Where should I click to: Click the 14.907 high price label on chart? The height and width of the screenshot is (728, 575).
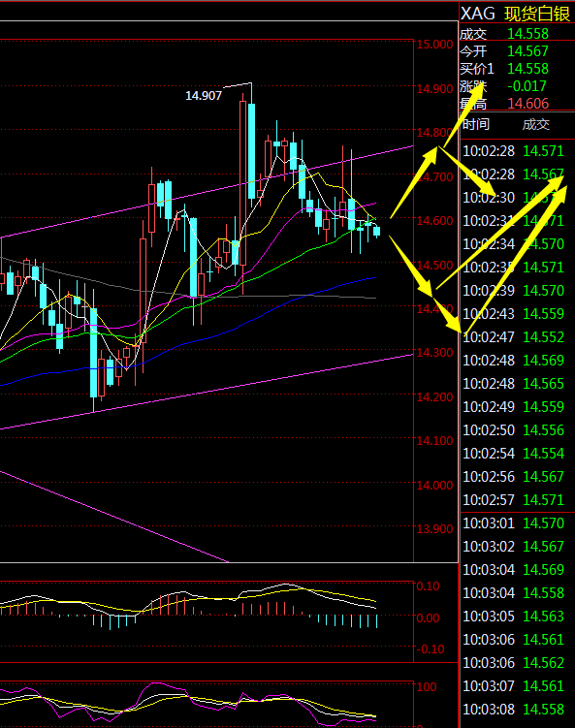[x=204, y=96]
